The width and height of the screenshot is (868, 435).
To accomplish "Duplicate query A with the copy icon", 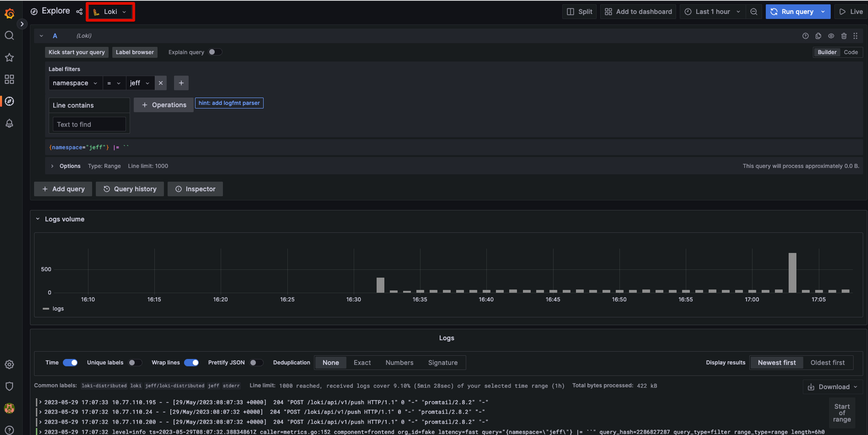I will click(818, 36).
